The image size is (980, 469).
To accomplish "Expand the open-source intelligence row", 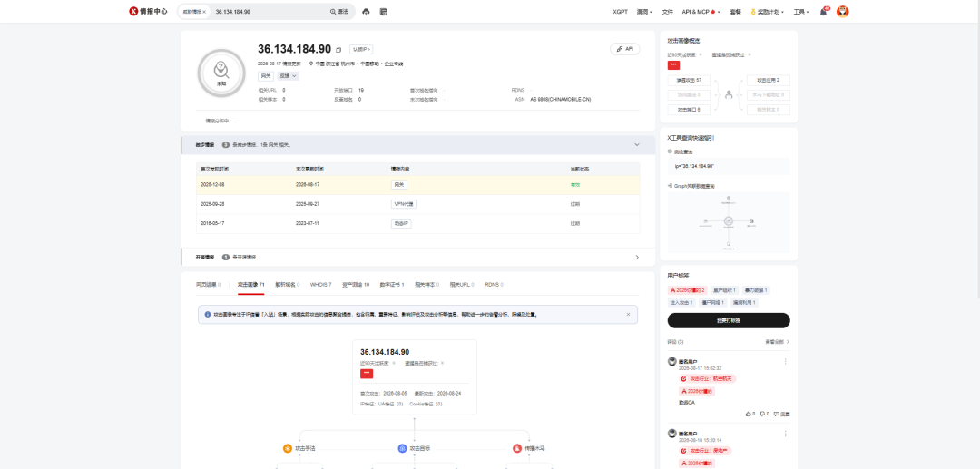I will [637, 257].
